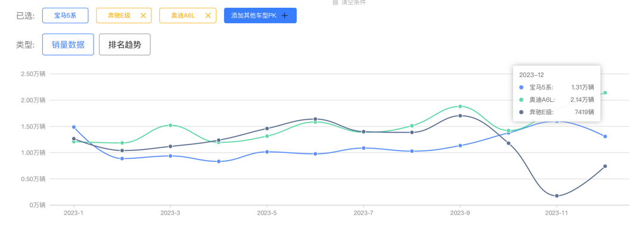The height and width of the screenshot is (246, 644).
Task: Click dark 奔驰E级 dot in tooltip
Action: [522, 112]
